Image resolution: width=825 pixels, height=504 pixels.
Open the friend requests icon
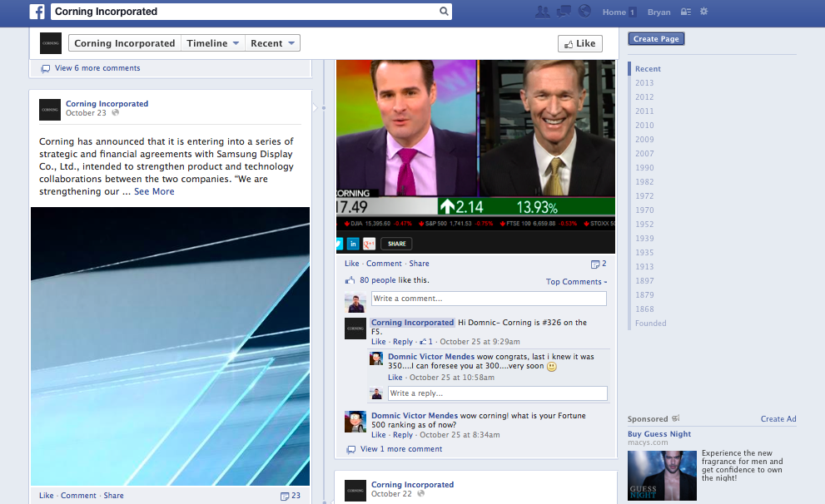tap(543, 12)
